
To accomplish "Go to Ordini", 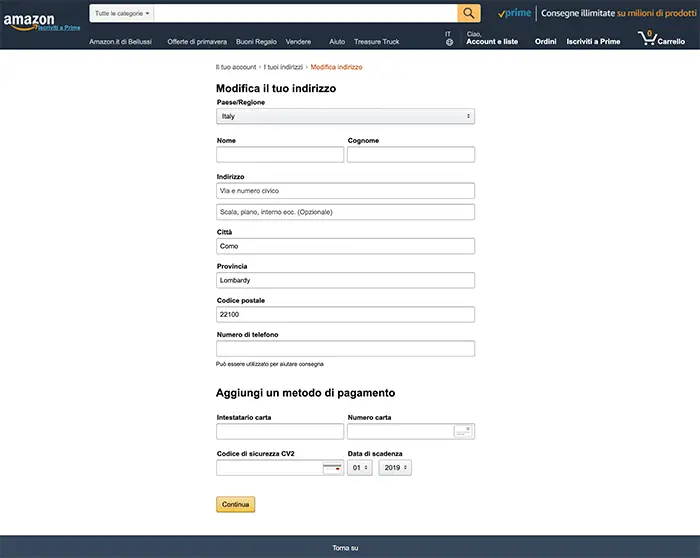I will click(x=546, y=42).
